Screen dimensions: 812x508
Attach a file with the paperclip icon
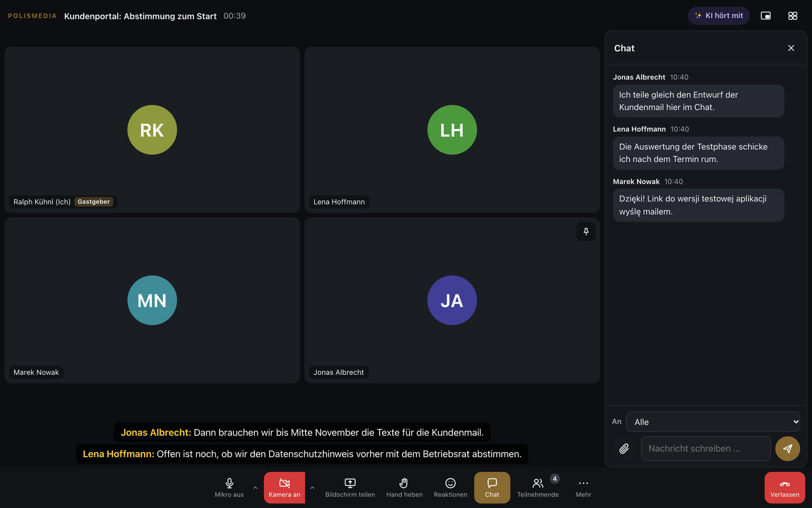pyautogui.click(x=624, y=449)
